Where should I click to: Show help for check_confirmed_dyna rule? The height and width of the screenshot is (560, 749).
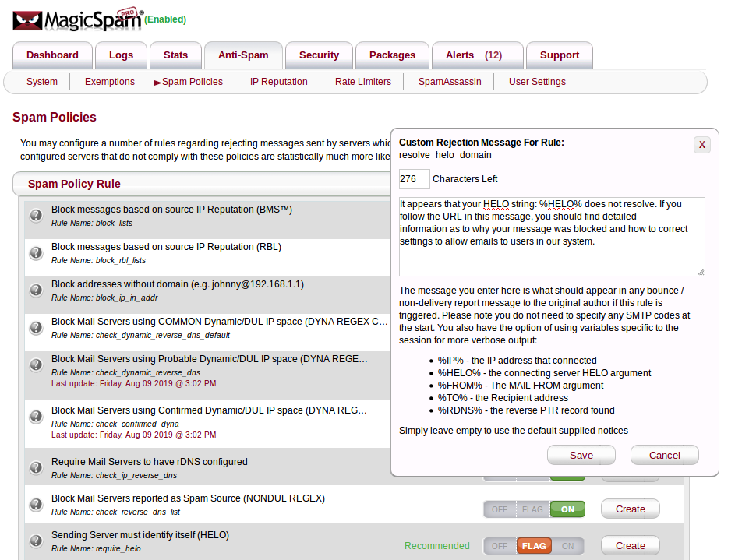click(36, 417)
